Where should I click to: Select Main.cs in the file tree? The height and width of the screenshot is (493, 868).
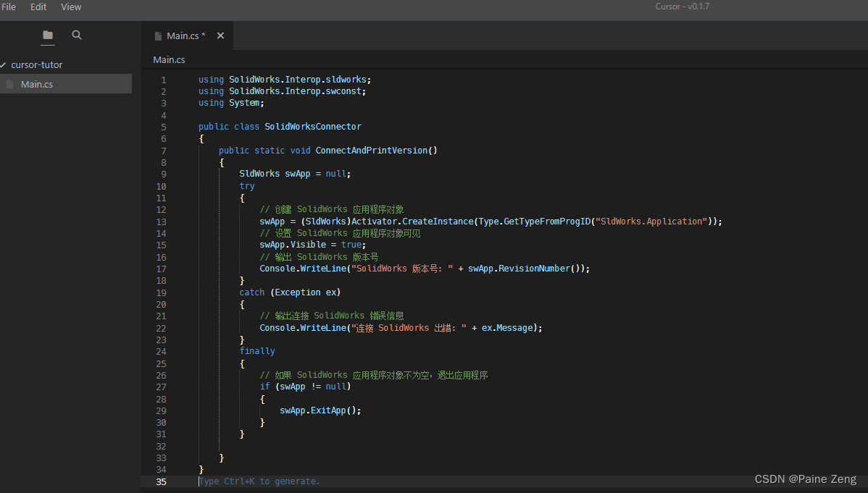click(66, 84)
